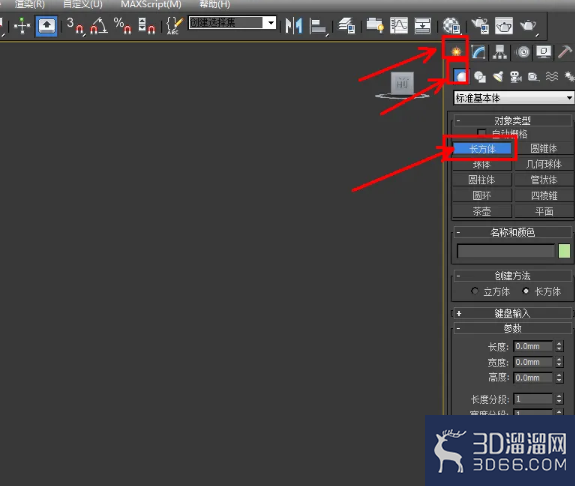
Task: Click the 宽度 value field
Action: (x=533, y=362)
